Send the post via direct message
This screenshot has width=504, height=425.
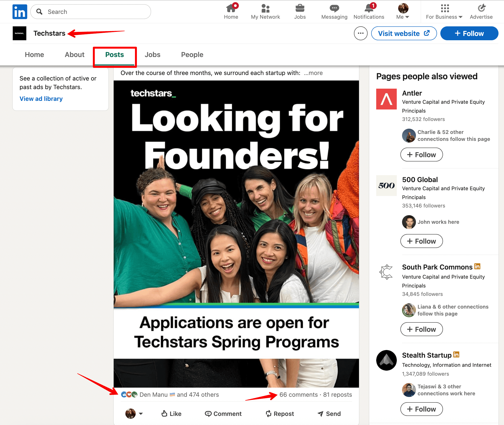click(x=329, y=414)
